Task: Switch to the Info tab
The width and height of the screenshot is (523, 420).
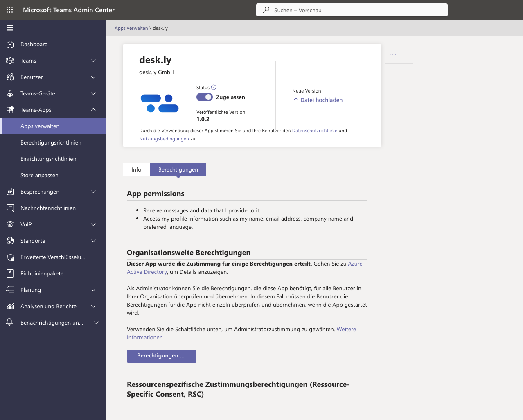Action: 136,169
